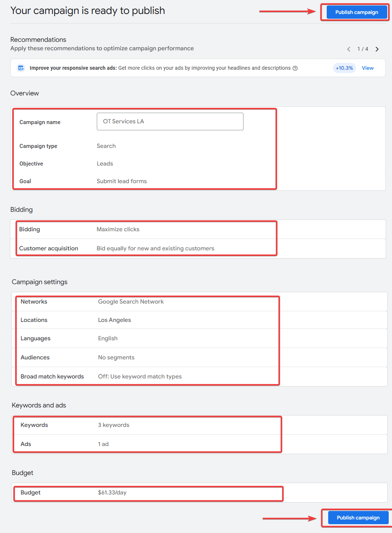
Task: Click the recommendation page counter 1 / 4
Action: click(x=363, y=49)
